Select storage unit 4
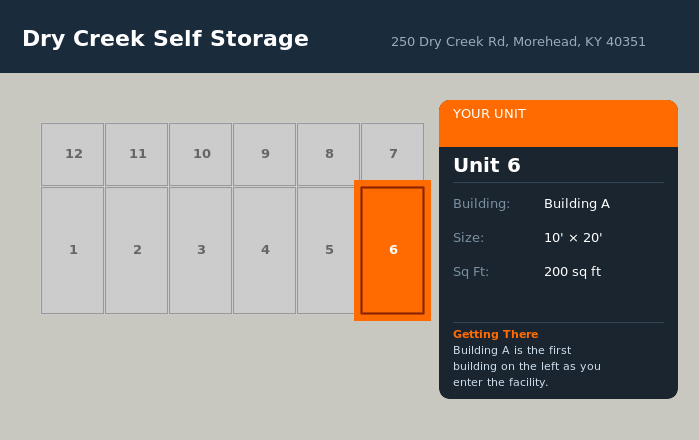 (x=265, y=250)
